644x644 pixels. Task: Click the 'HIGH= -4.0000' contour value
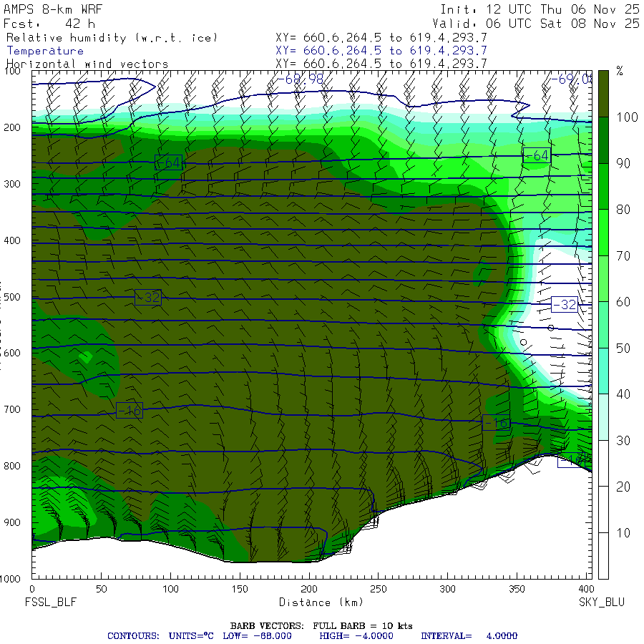356,636
